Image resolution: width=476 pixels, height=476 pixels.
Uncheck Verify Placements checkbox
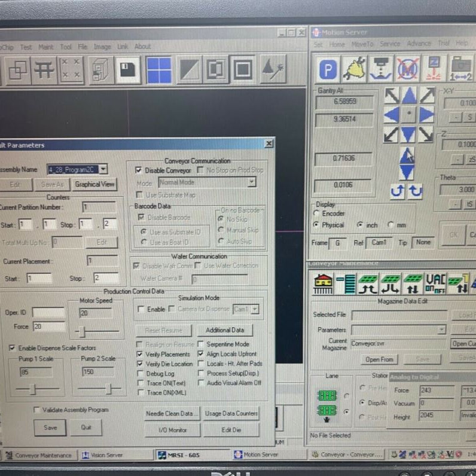(x=140, y=354)
